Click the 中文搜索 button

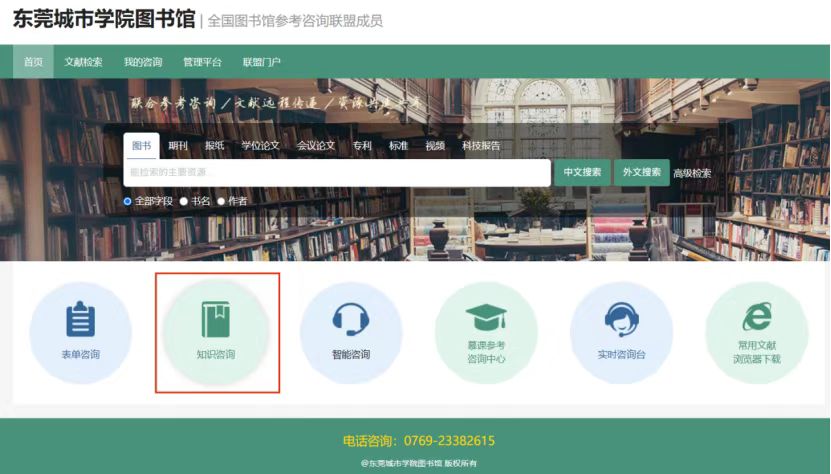[x=582, y=172]
